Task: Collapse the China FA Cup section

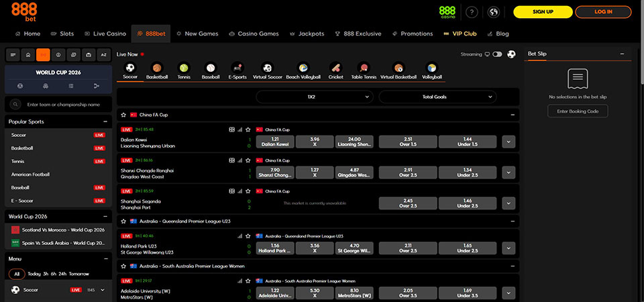Action: pos(513,115)
